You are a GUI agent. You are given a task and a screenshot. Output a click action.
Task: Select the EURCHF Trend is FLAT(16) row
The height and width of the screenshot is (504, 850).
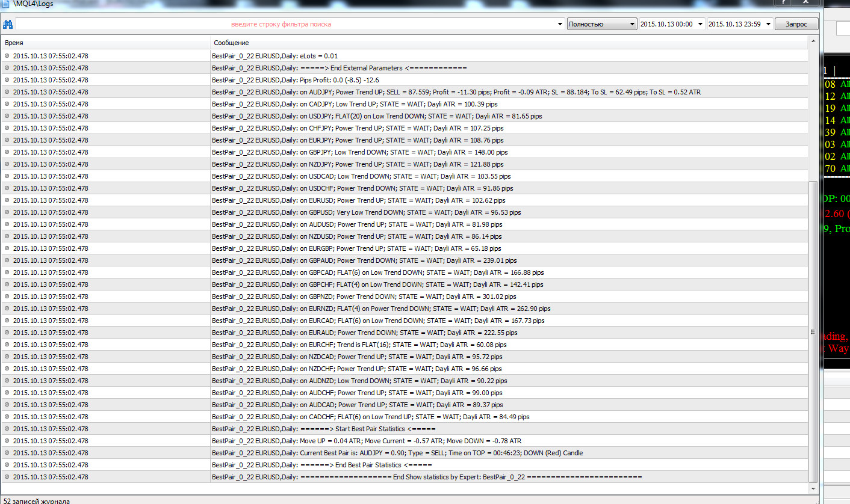(x=405, y=345)
